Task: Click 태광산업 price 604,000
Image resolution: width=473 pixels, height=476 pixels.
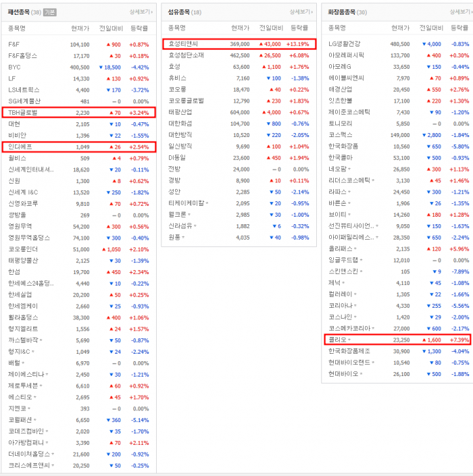Action: point(240,112)
